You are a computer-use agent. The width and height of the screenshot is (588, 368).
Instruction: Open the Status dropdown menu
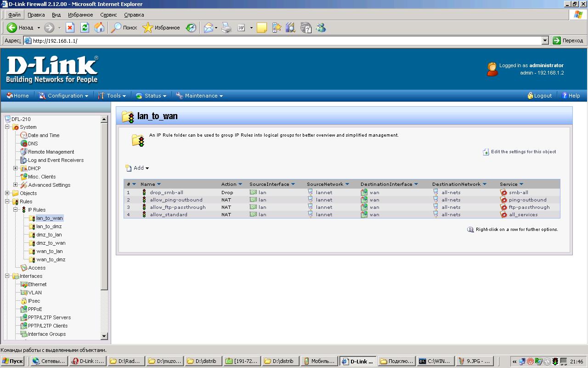coord(151,96)
